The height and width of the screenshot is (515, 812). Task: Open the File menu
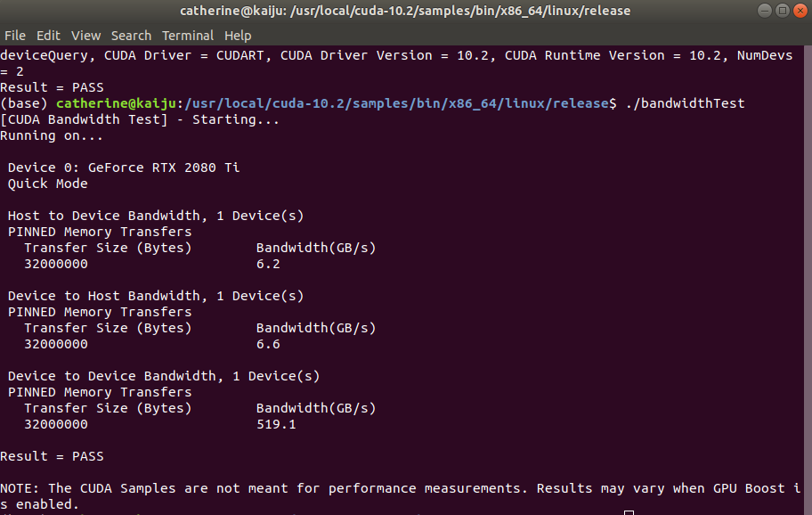coord(15,36)
